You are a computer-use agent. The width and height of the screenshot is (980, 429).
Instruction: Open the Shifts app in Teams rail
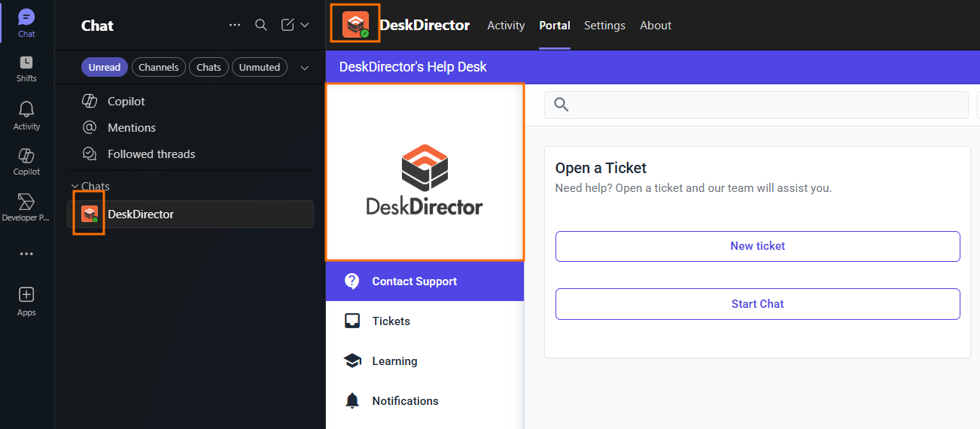[x=26, y=68]
